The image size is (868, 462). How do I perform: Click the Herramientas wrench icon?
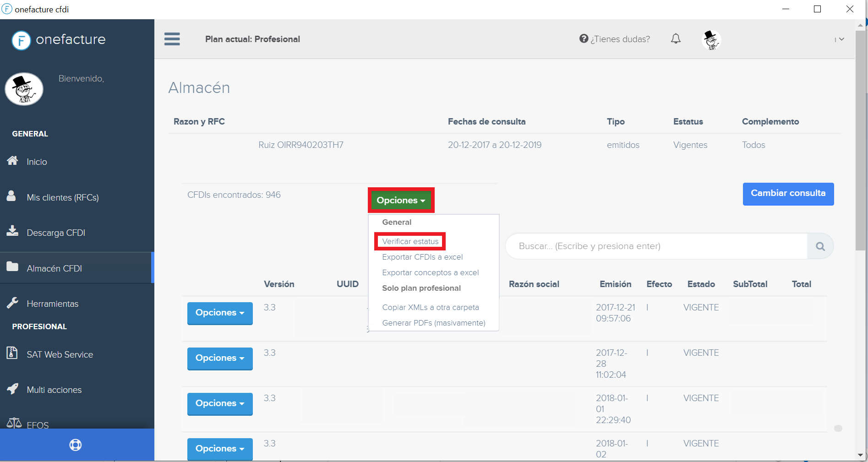pos(12,303)
